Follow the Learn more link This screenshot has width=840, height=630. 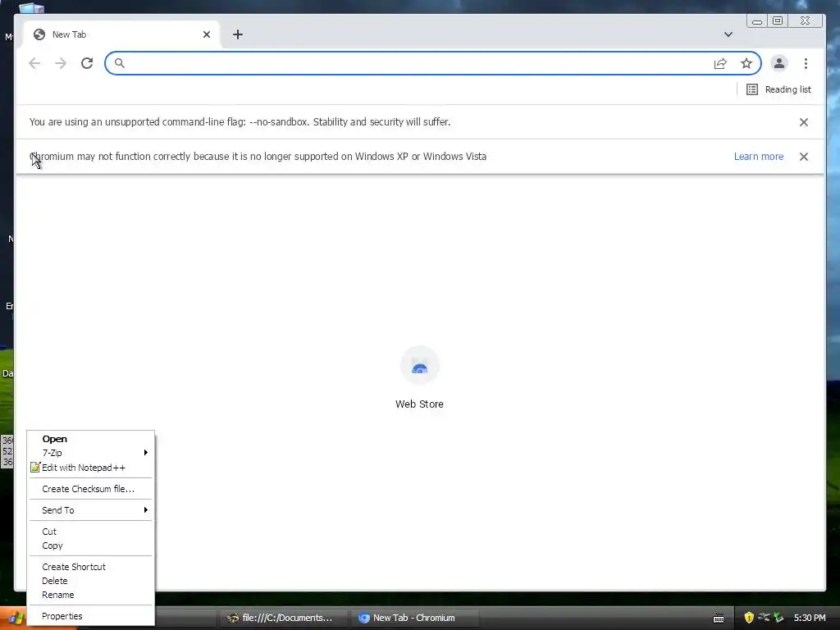(x=759, y=157)
